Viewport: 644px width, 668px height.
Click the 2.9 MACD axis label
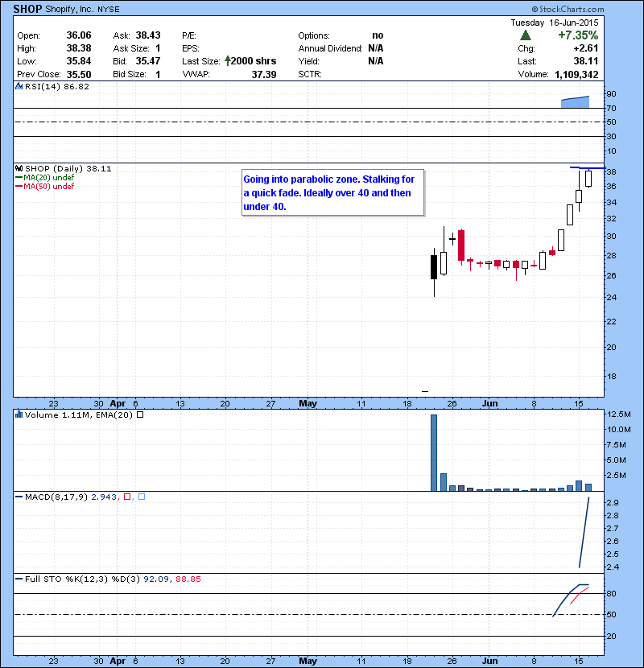613,503
